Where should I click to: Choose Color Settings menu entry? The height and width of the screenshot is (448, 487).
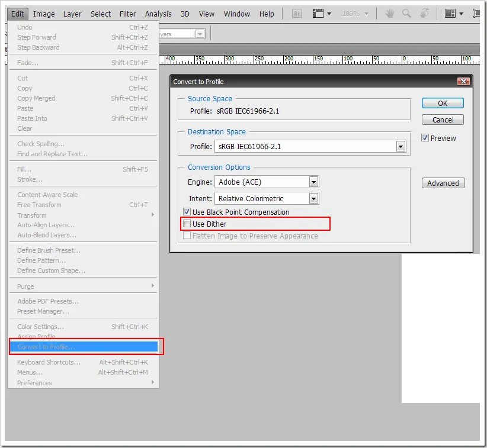click(84, 327)
